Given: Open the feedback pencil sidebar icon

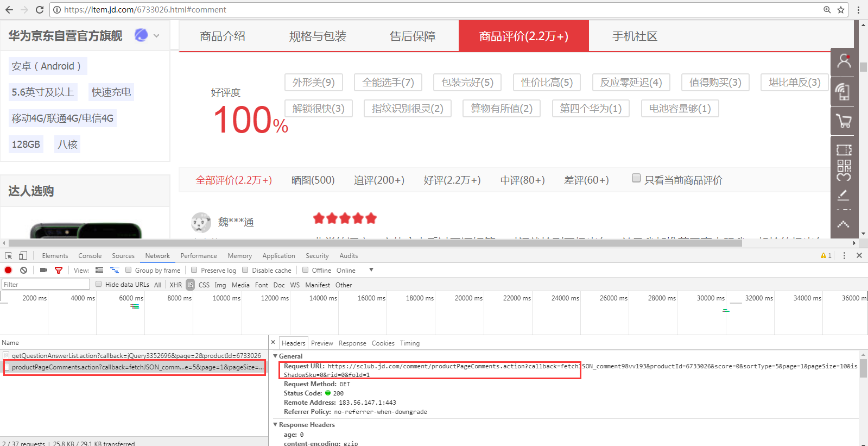Looking at the screenshot, I should pyautogui.click(x=843, y=194).
